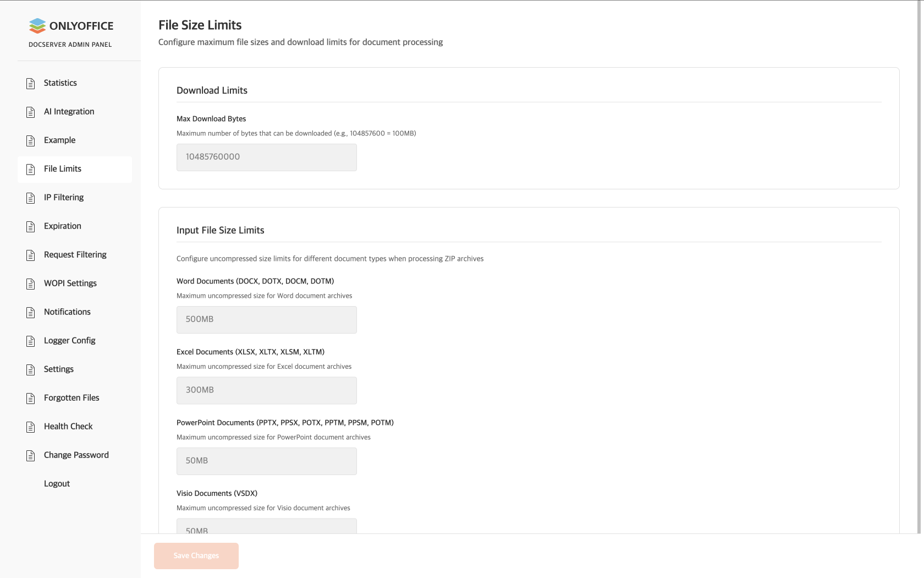Focus the Word Documents size limit field
The image size is (924, 578).
266,320
